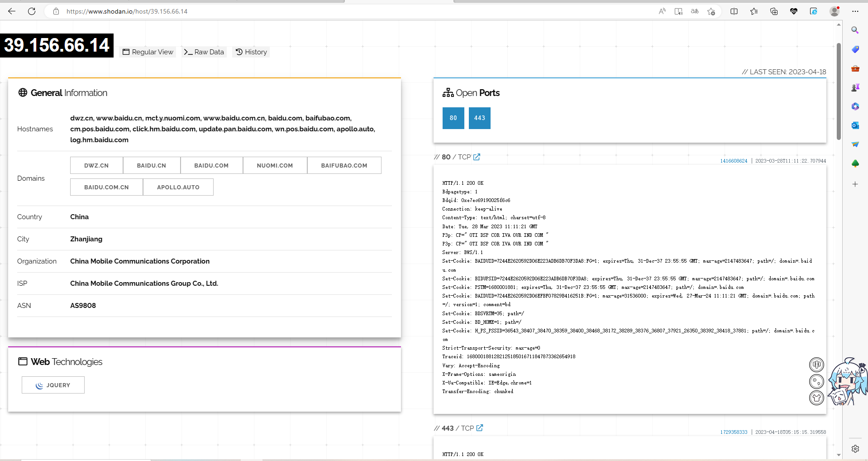The image size is (868, 461).
Task: Click the LAST SEEN: 2023-04-18 text
Action: pos(784,72)
